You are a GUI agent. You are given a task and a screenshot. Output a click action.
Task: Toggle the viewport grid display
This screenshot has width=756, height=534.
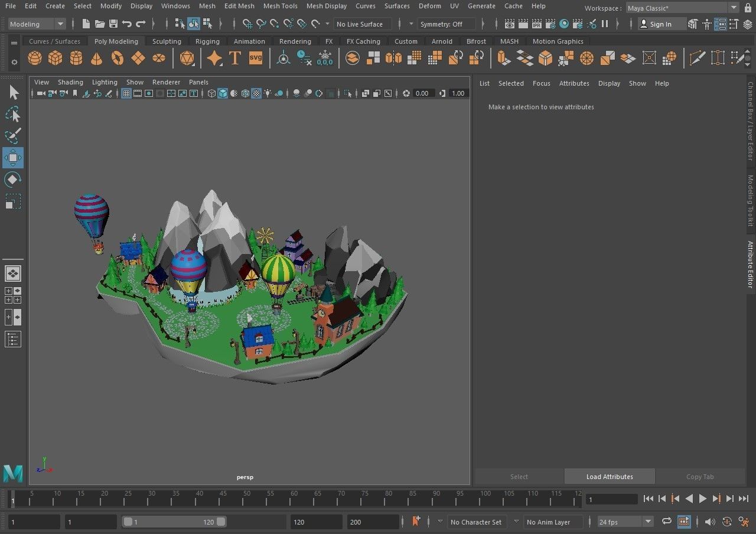click(x=126, y=93)
